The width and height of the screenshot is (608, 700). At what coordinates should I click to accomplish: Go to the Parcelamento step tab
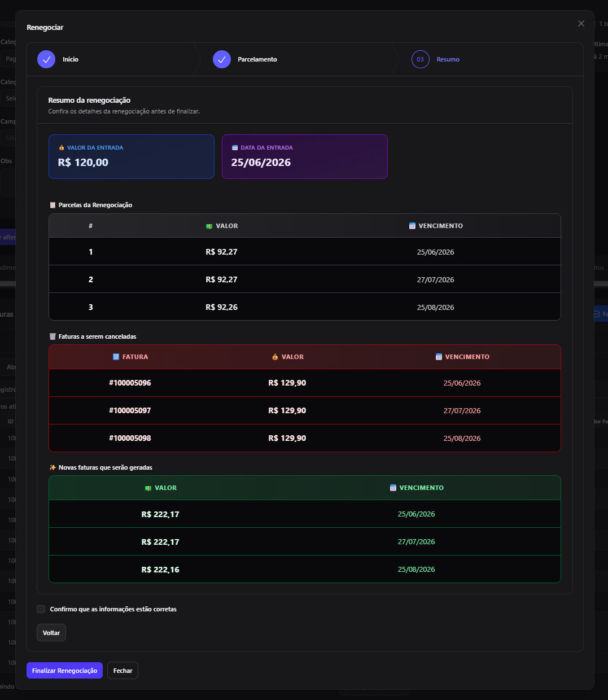(257, 59)
